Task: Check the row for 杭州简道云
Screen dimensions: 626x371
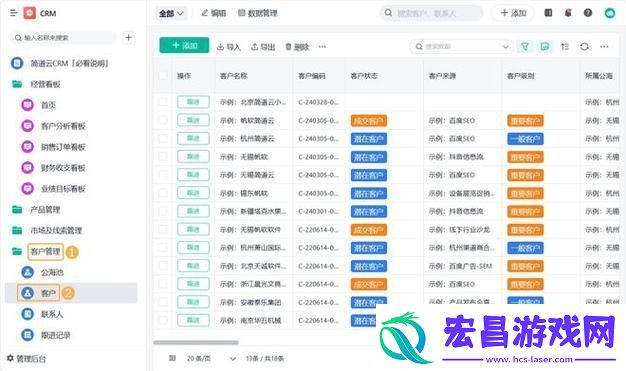Action: coord(163,138)
